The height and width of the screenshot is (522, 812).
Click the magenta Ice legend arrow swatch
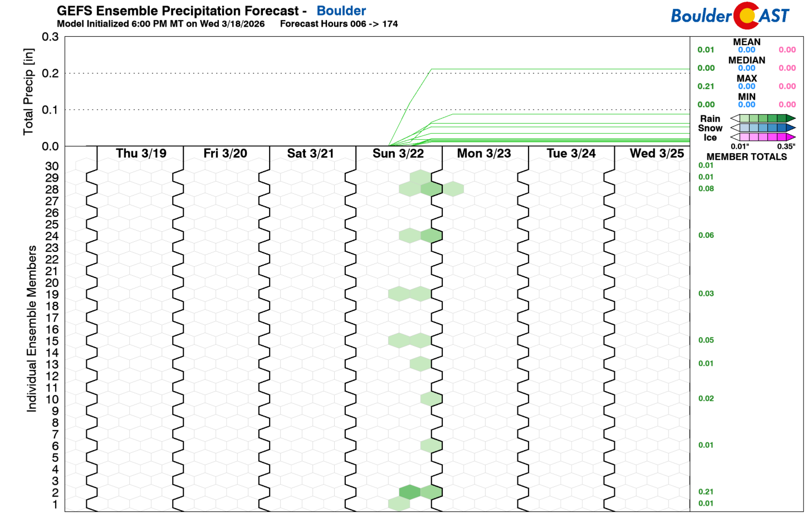(790, 137)
